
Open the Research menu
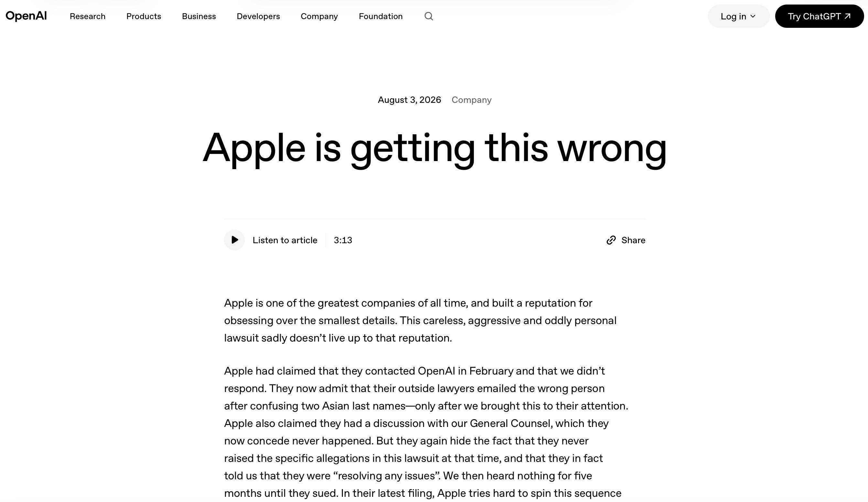88,16
